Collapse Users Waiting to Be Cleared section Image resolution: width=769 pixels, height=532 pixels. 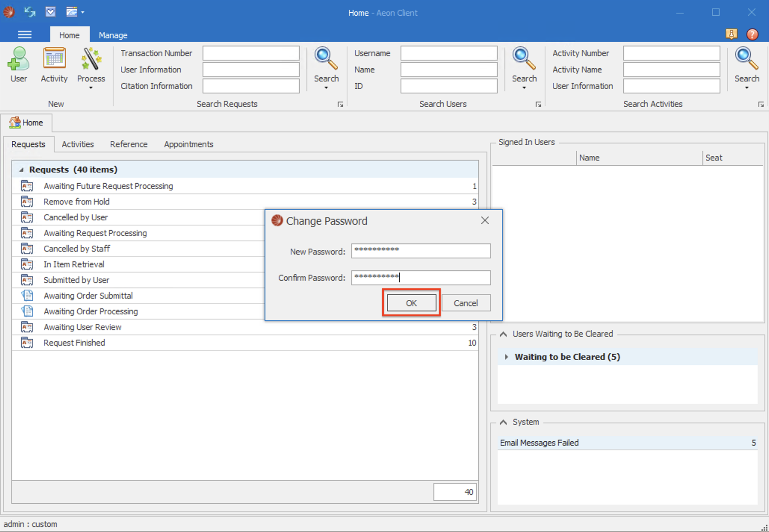(503, 334)
